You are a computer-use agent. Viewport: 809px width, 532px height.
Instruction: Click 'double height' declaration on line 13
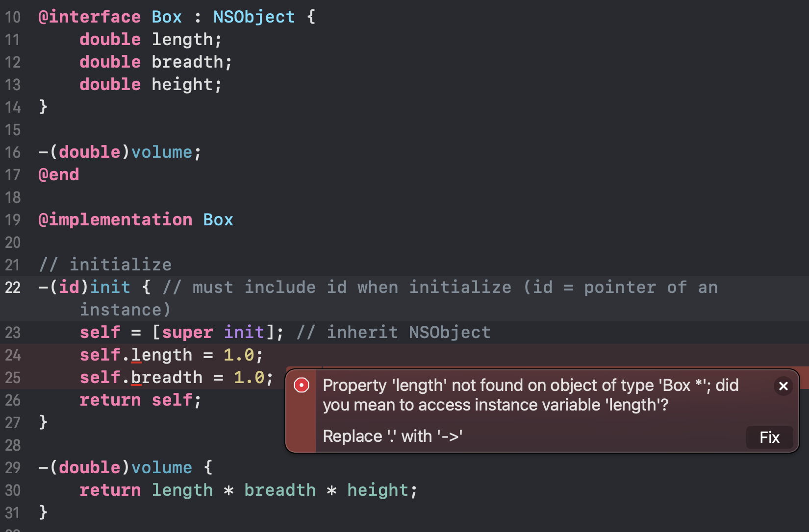tap(151, 85)
